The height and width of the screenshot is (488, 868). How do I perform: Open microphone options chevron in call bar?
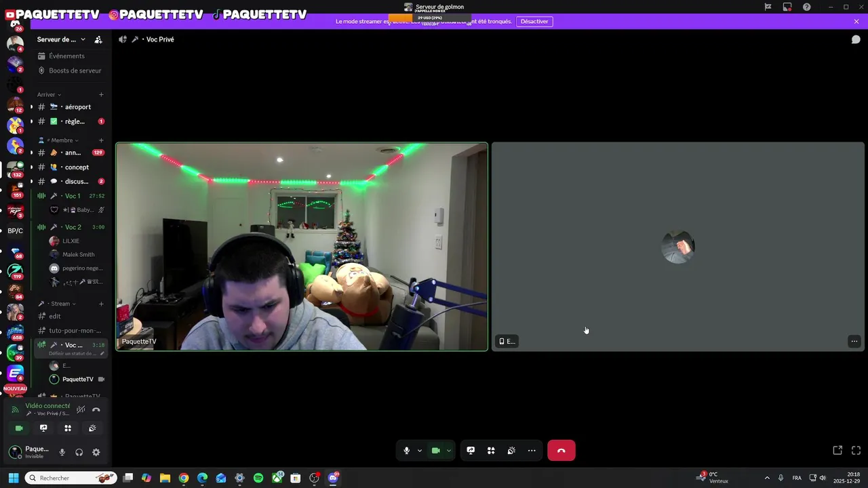419,451
